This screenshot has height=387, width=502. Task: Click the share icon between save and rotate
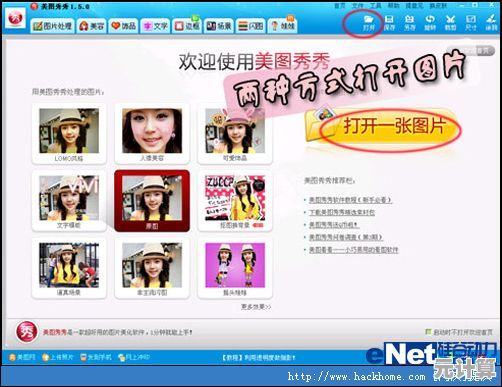coord(410,23)
